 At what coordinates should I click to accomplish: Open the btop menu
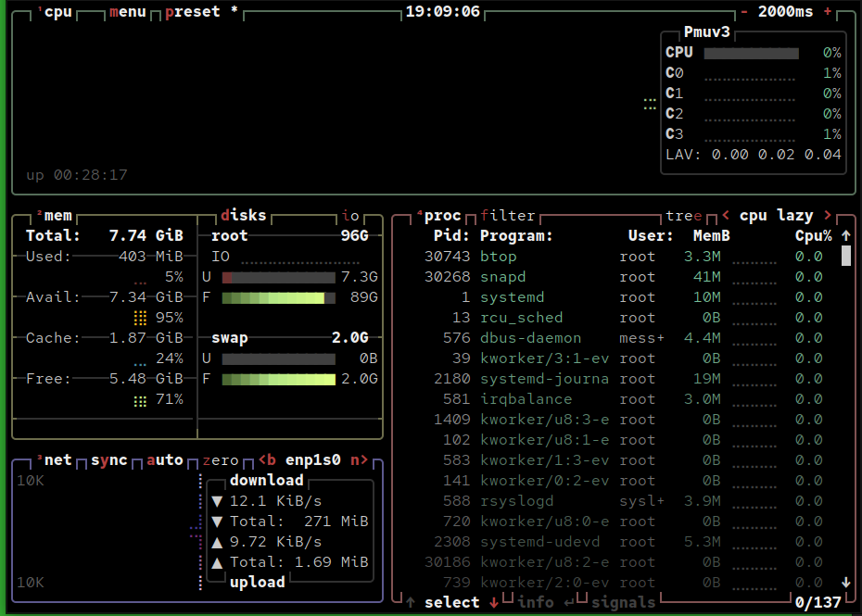[127, 12]
